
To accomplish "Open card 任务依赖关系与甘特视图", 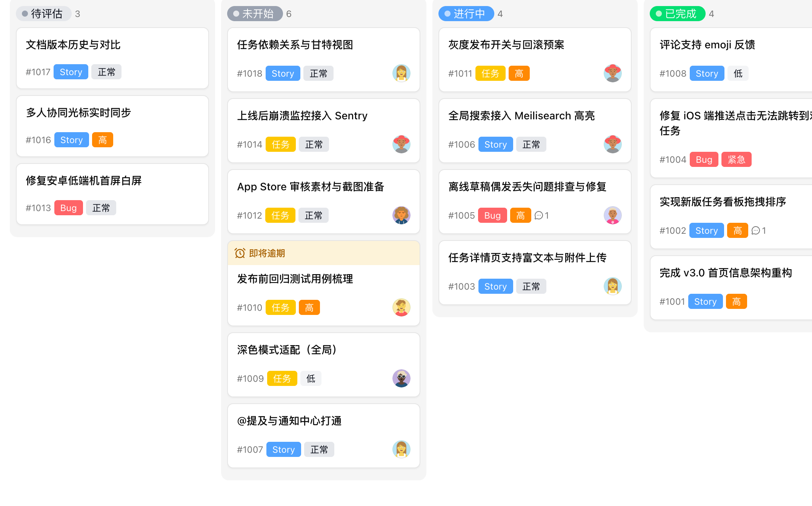I will pos(324,60).
